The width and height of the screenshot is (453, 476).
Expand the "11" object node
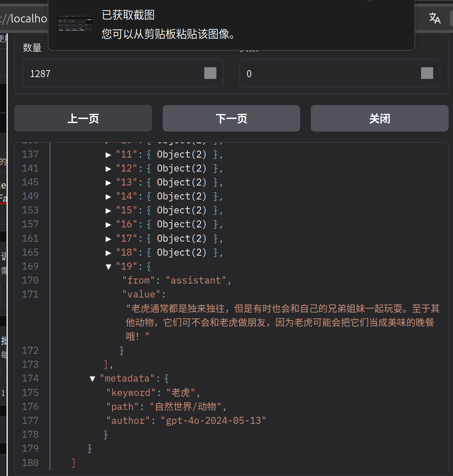108,155
